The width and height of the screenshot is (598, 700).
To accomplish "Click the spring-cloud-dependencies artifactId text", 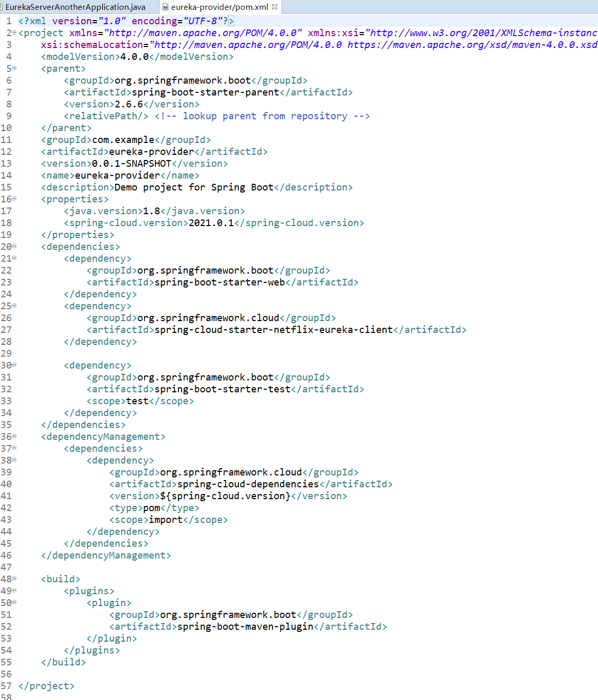I will tap(248, 484).
